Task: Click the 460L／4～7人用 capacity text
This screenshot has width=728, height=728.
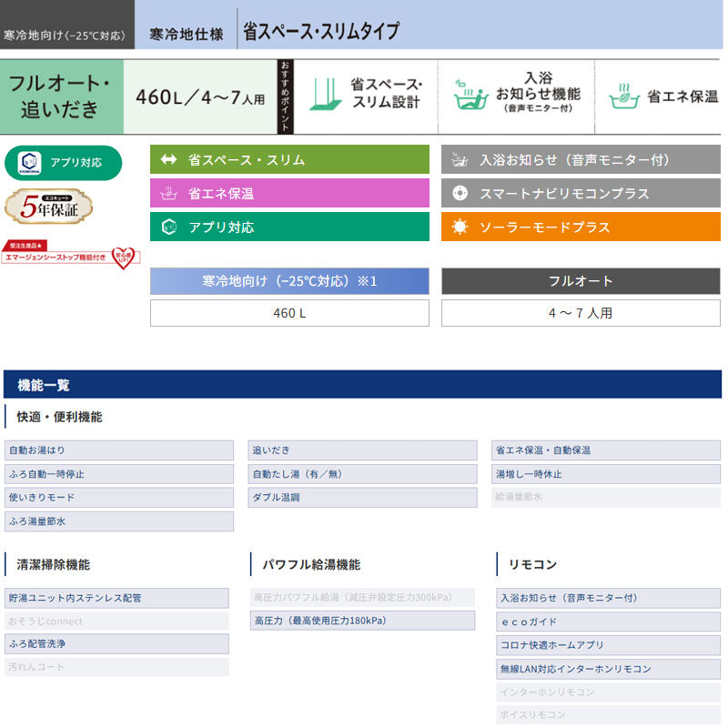Action: click(200, 97)
